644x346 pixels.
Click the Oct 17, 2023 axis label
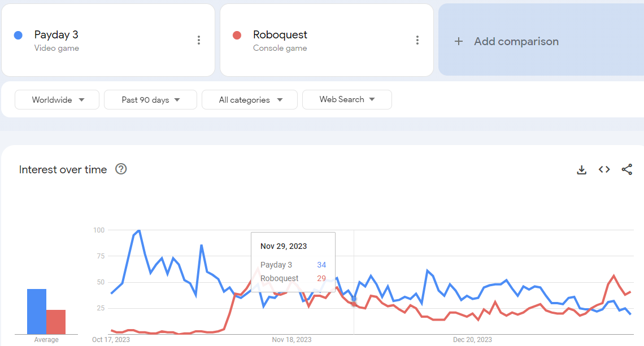pos(111,340)
